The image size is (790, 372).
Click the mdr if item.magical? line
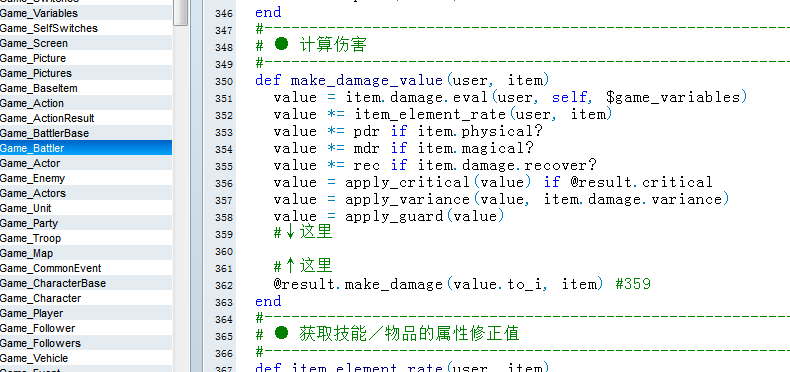404,148
